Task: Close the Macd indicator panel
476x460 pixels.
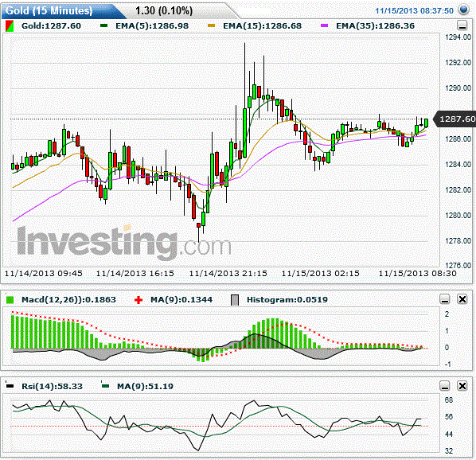Action: pyautogui.click(x=462, y=299)
